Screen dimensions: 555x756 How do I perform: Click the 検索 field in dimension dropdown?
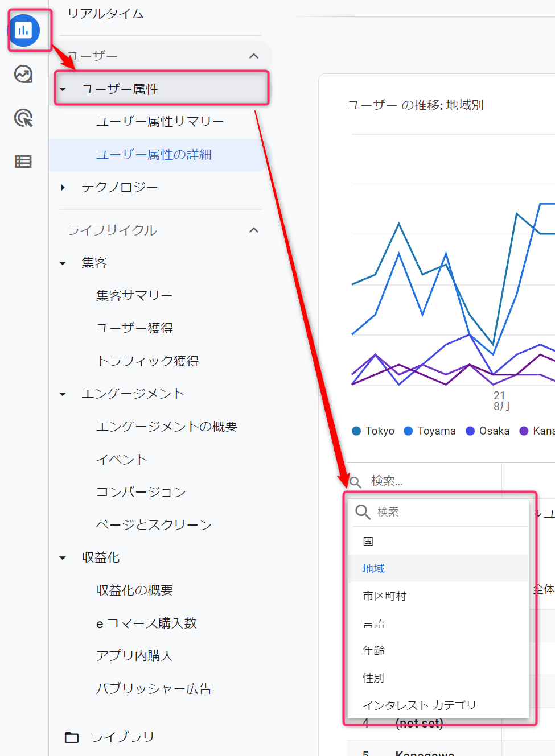(444, 512)
